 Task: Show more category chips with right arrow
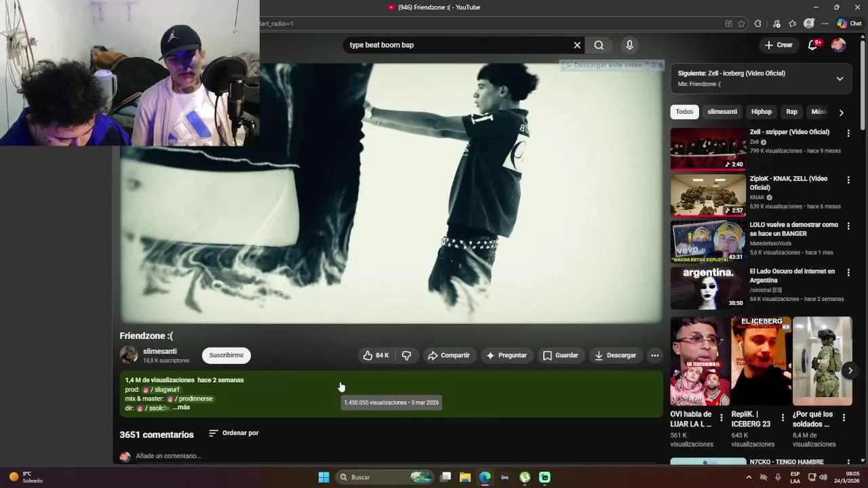pos(841,113)
